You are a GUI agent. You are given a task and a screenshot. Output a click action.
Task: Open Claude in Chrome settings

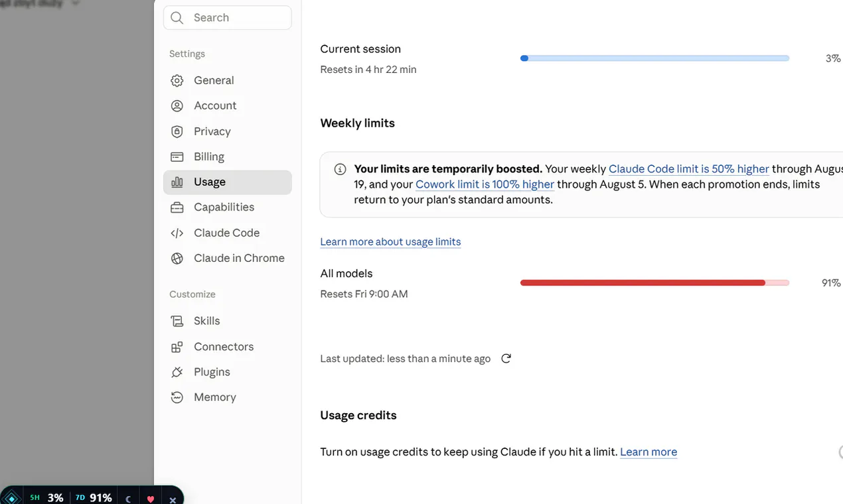point(227,258)
